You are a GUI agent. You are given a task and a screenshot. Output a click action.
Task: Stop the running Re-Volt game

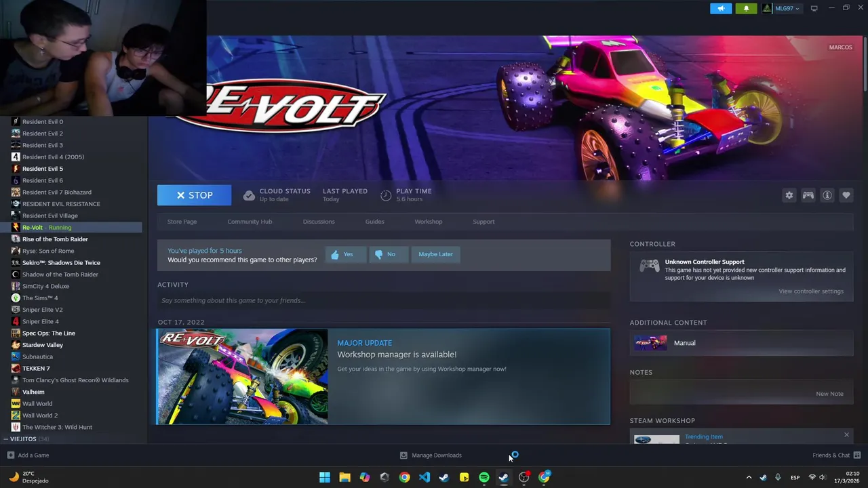point(194,195)
